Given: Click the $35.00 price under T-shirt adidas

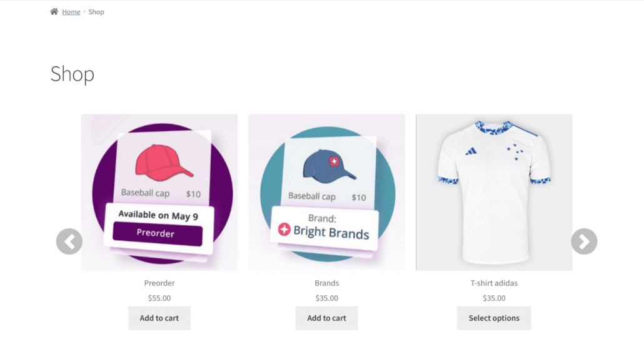Looking at the screenshot, I should coord(494,298).
